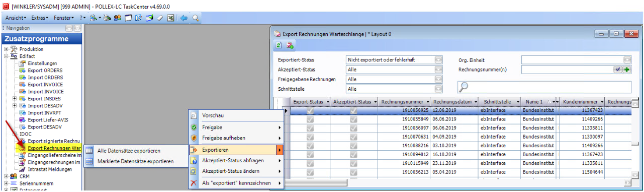Open the Extras menu
Screen dimensions: 644x192
pos(40,18)
